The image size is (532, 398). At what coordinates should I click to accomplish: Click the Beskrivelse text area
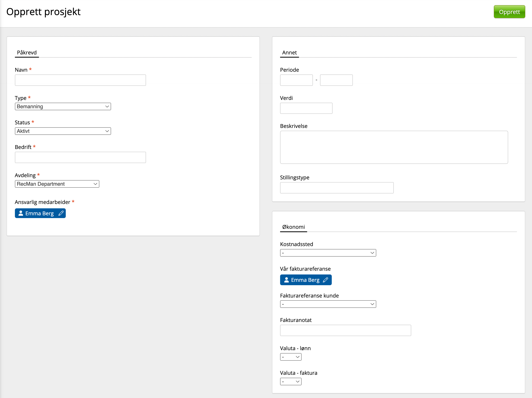[394, 147]
